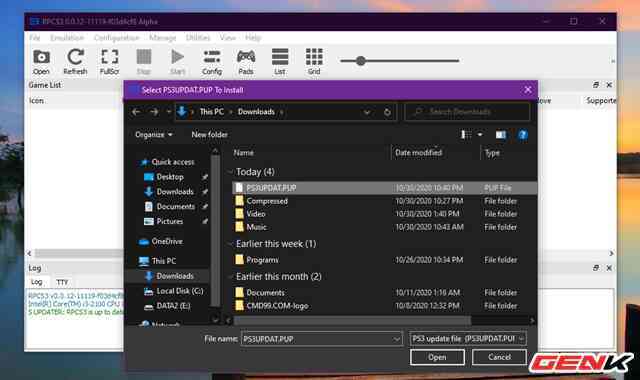This screenshot has width=640, height=380.
Task: Click the Open button in dialog
Action: point(437,357)
